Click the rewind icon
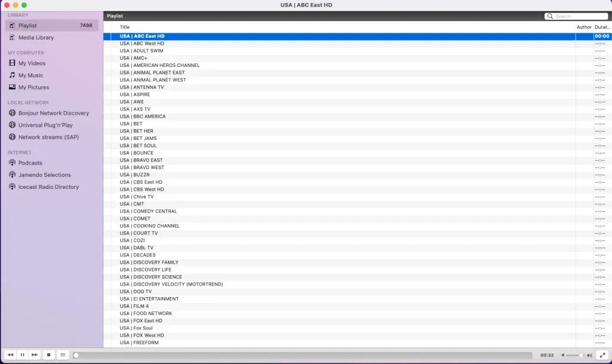612x364 pixels. [x=9, y=354]
